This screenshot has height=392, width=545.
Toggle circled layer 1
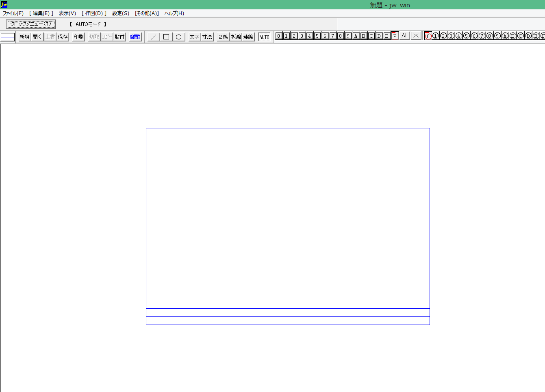pyautogui.click(x=436, y=36)
